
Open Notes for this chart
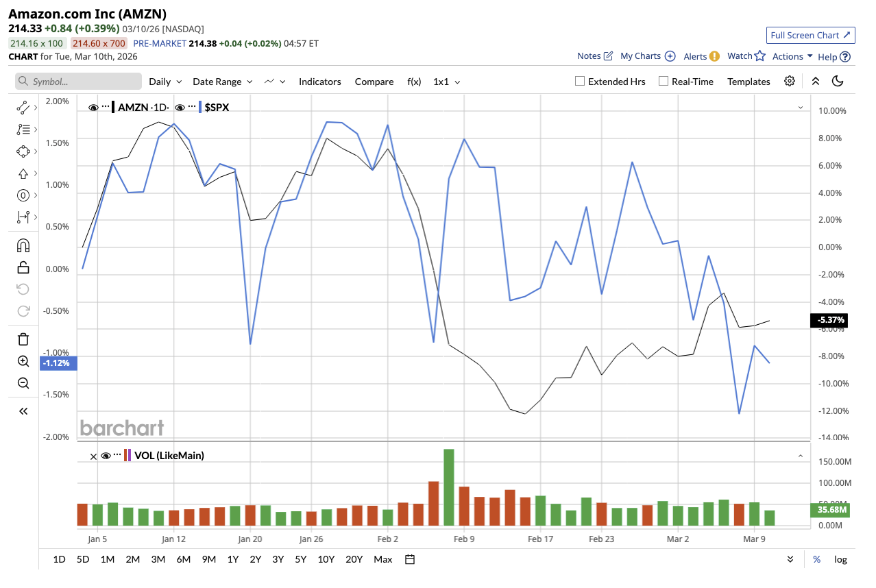(x=595, y=56)
